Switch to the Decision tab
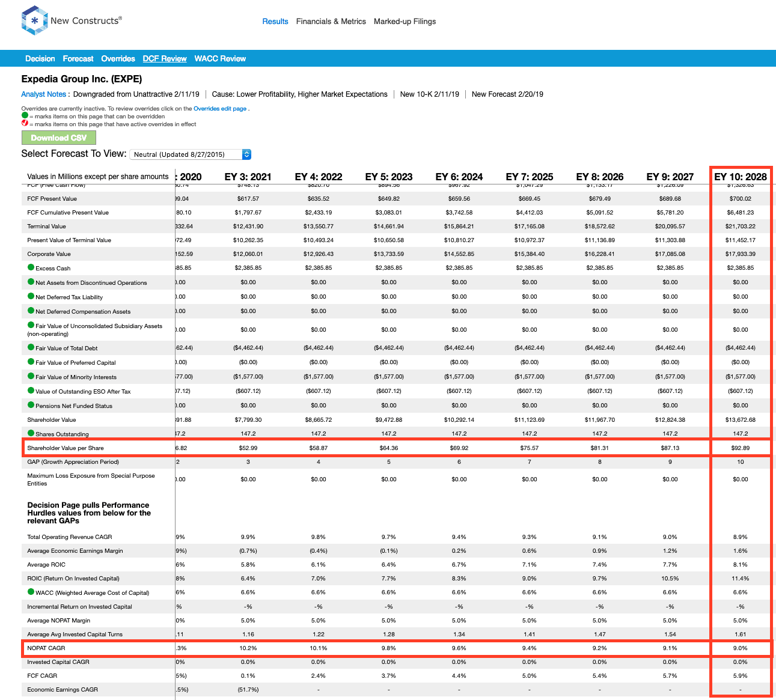The width and height of the screenshot is (776, 700). coord(40,58)
